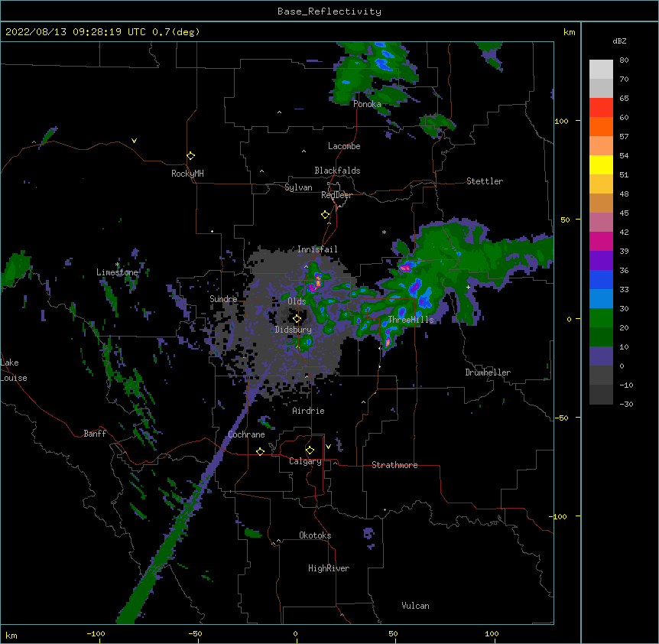Click the Banff label
The image size is (659, 644).
coord(95,434)
